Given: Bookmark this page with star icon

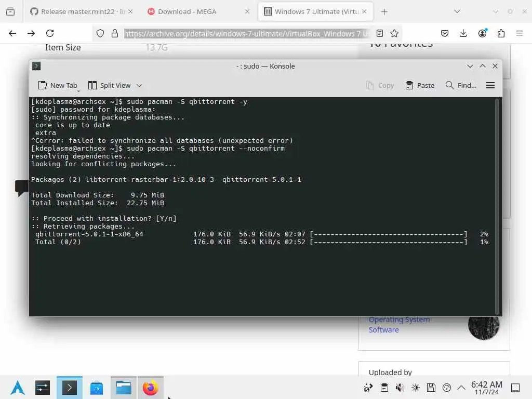Looking at the screenshot, I should (x=394, y=33).
